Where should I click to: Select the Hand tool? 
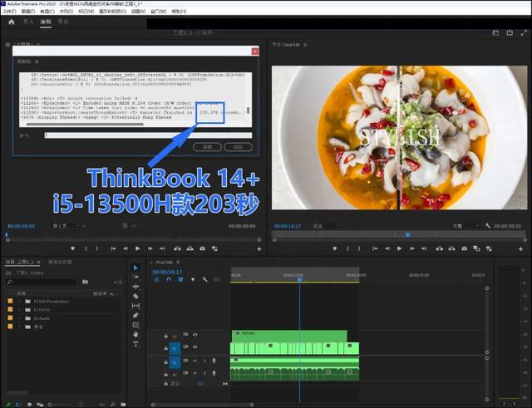point(135,334)
